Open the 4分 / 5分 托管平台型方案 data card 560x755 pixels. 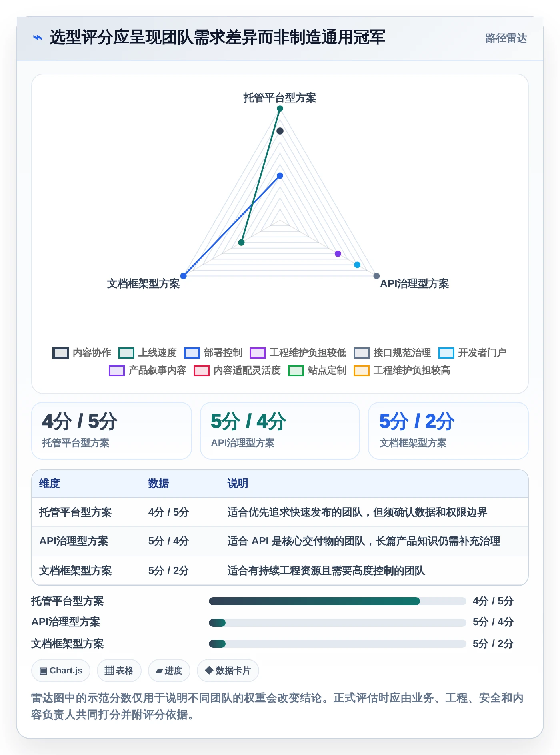112,431
